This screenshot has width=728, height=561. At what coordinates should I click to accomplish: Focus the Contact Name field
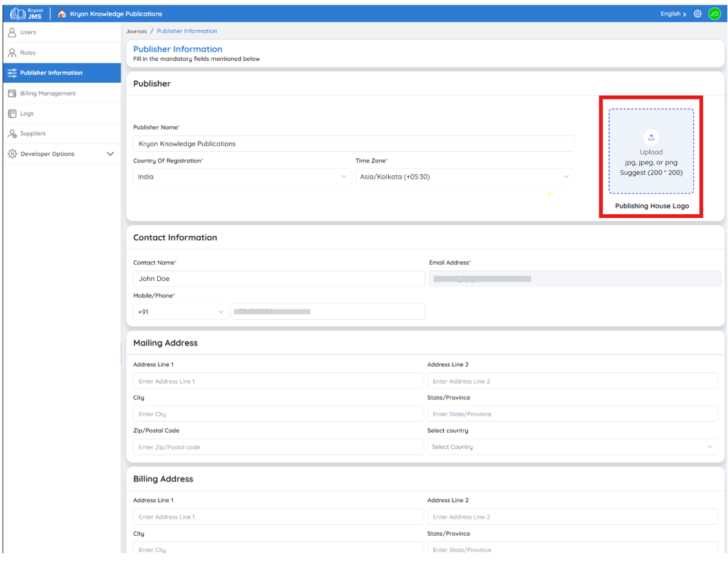(x=279, y=278)
